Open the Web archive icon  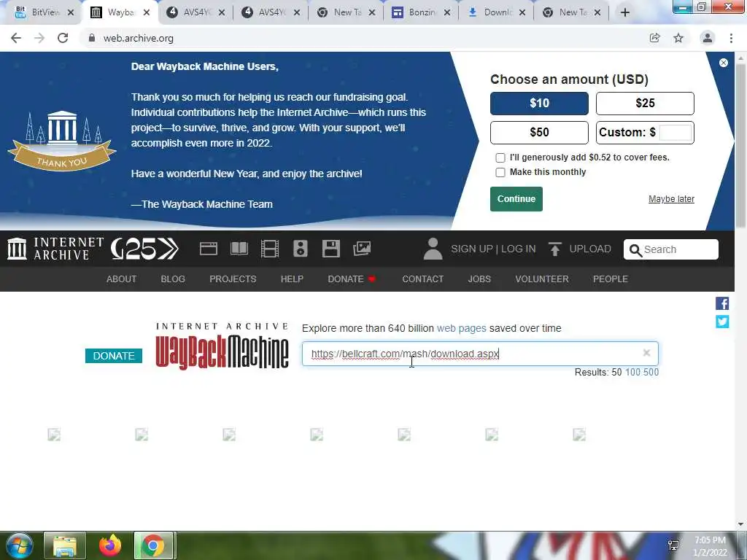pyautogui.click(x=209, y=249)
